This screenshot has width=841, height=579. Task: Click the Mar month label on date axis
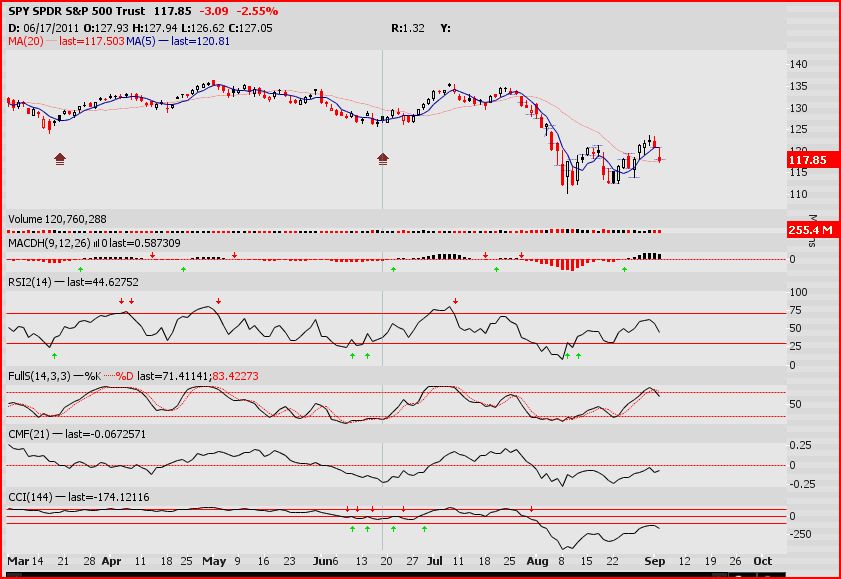coord(18,561)
